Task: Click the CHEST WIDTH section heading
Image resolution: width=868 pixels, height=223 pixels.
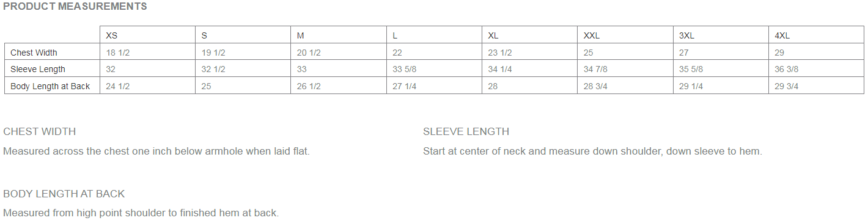Action: (x=40, y=131)
